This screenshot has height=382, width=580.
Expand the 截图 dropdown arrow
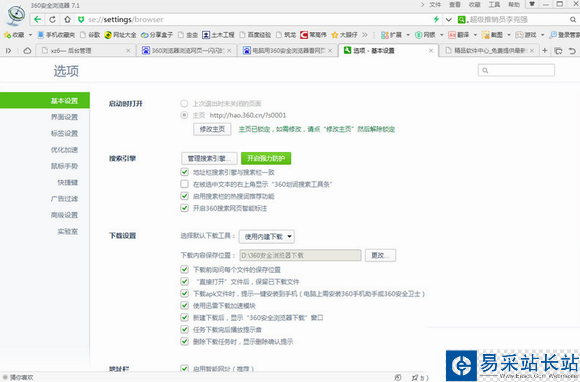coord(509,35)
